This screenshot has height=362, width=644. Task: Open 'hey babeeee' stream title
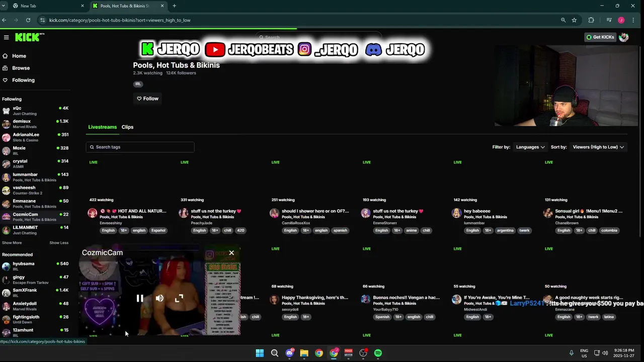[477, 211]
